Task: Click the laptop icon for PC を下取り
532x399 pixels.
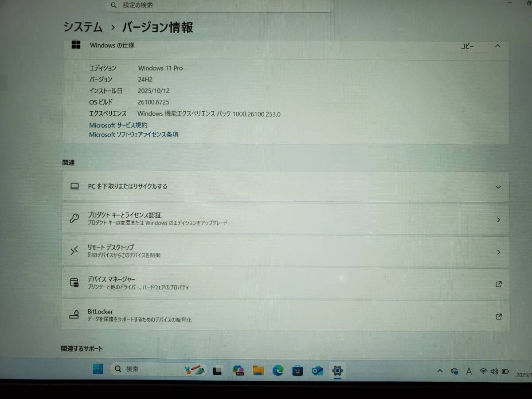Action: coord(74,186)
